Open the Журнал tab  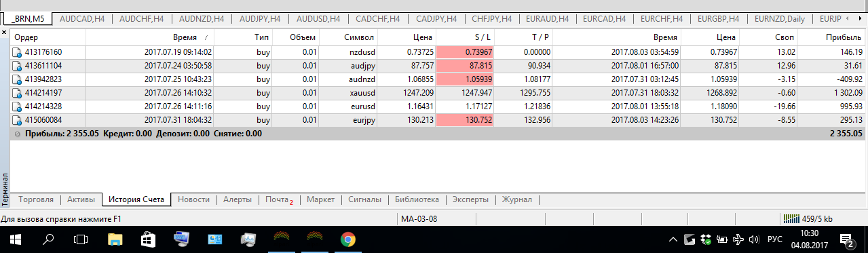(518, 199)
